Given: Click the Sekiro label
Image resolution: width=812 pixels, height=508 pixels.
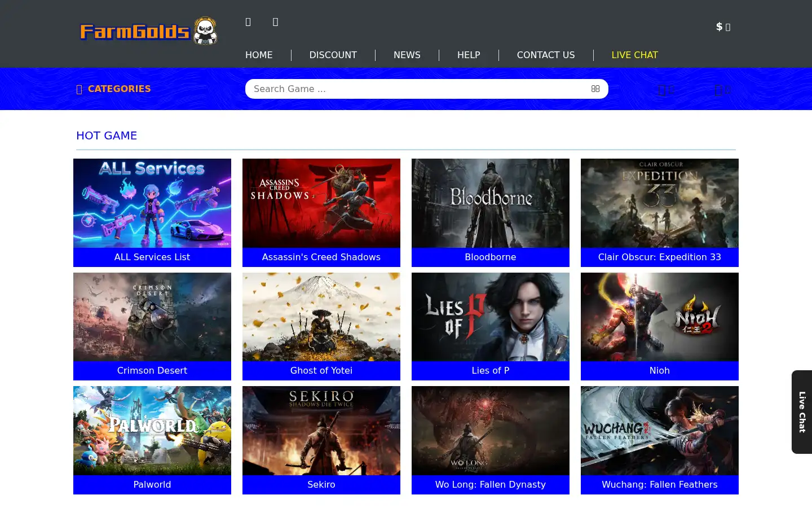Looking at the screenshot, I should pos(321,485).
